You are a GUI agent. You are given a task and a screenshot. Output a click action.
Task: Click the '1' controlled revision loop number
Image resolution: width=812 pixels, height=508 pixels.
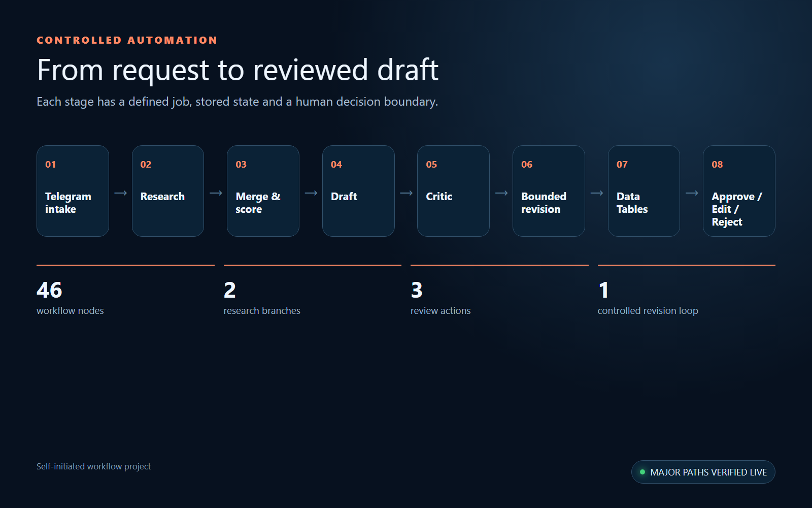(x=603, y=290)
